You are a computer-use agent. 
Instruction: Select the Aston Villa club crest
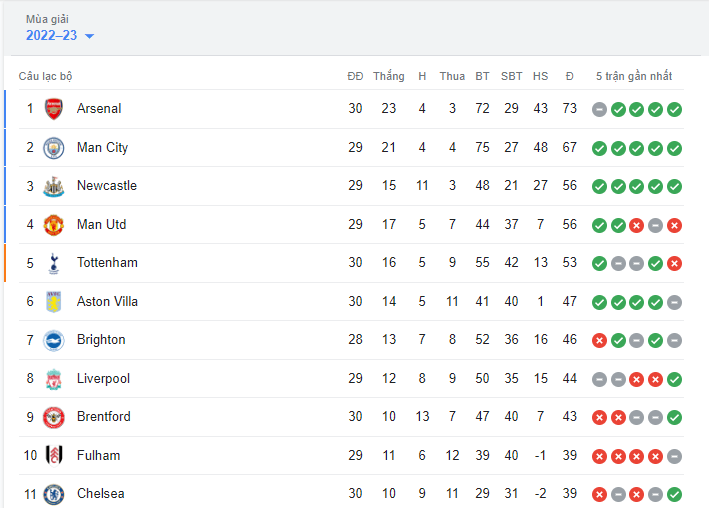[53, 302]
